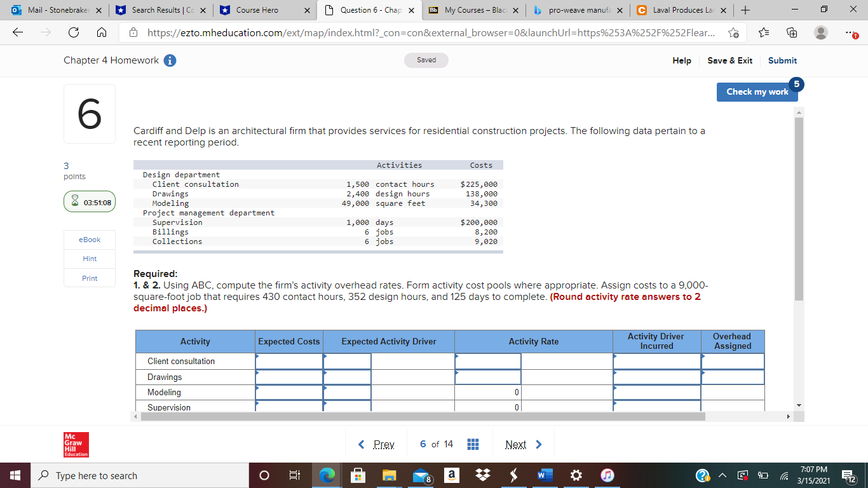Screen dimensions: 868x488
Task: Click the countdown timer showing 03:51:08
Action: 89,201
